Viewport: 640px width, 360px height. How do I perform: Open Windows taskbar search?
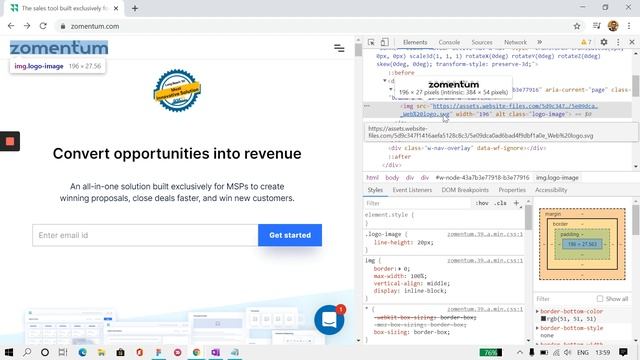coord(27,352)
